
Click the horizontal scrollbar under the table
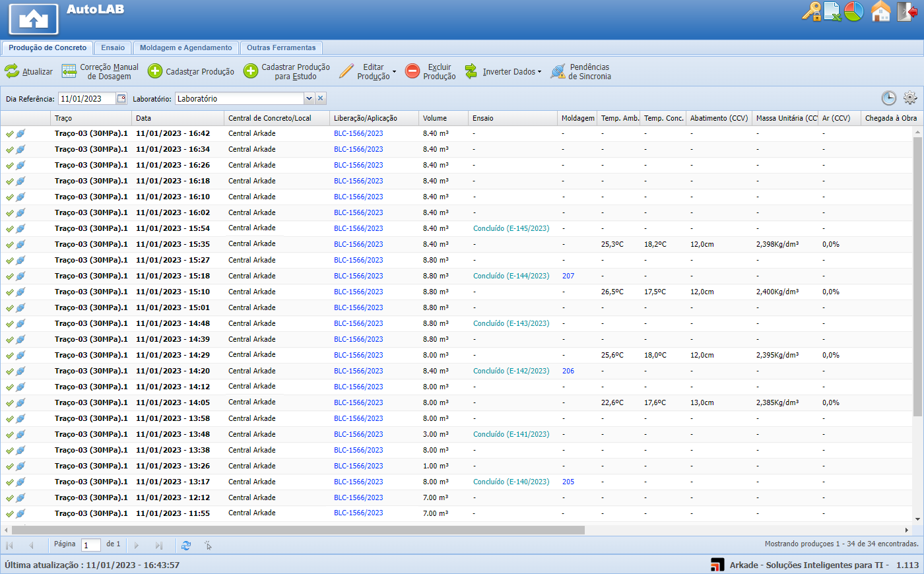(298, 530)
